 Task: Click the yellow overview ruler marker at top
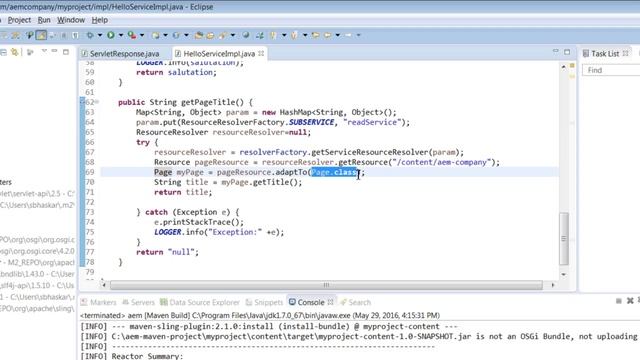(572, 65)
